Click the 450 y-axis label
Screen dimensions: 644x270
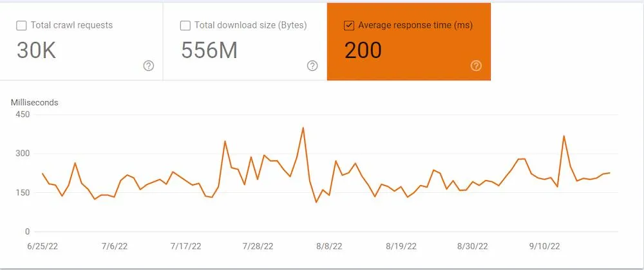point(23,114)
